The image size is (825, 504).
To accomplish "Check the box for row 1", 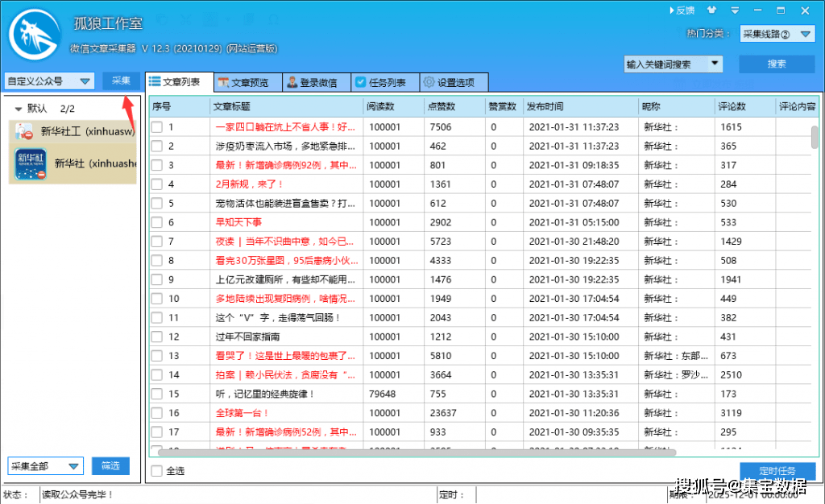I will (157, 127).
